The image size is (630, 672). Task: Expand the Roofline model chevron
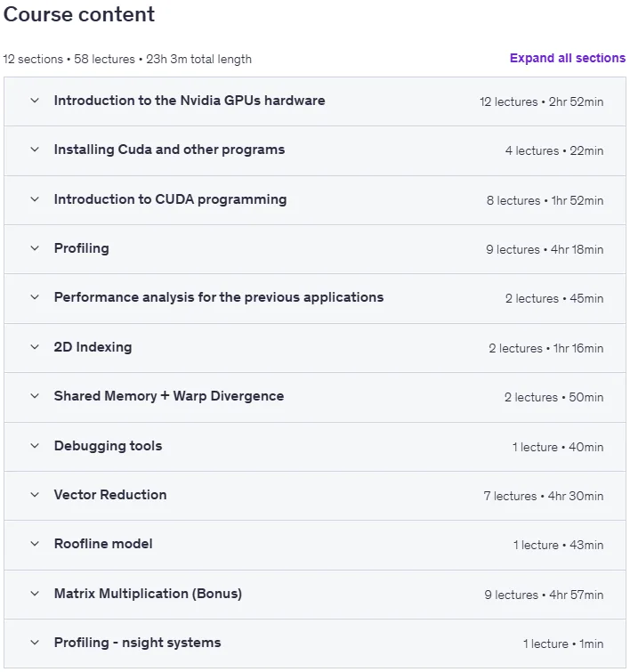(35, 544)
